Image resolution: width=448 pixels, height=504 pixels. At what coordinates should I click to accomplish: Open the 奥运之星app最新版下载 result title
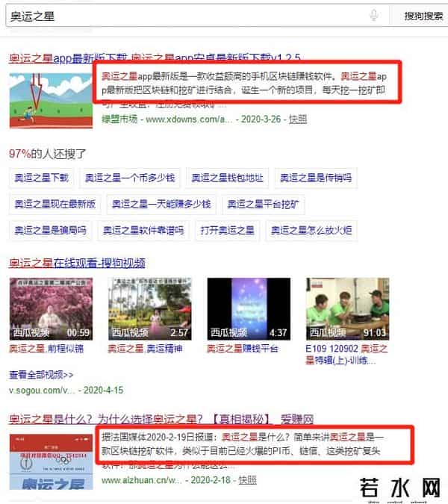[155, 58]
